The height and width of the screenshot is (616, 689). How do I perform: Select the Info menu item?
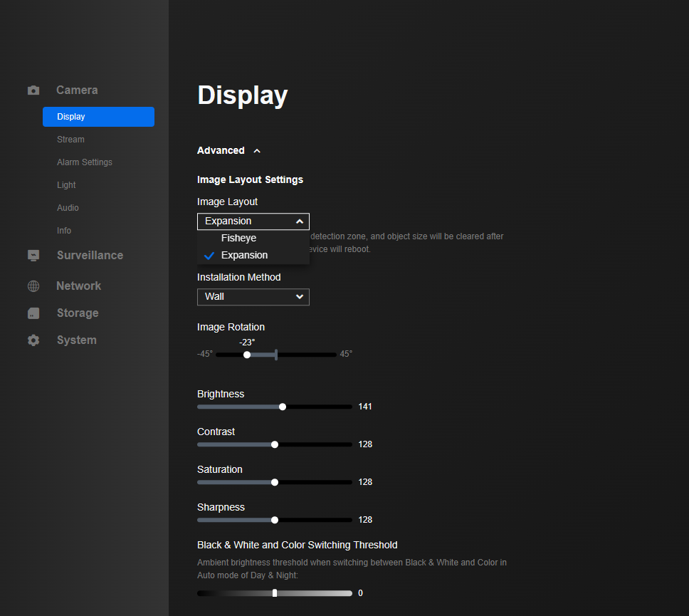64,231
